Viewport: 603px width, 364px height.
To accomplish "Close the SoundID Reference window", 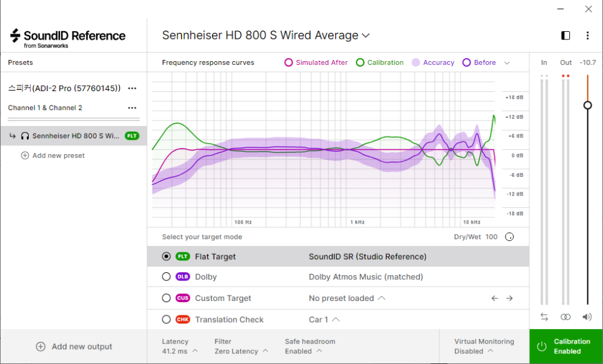I will (589, 9).
